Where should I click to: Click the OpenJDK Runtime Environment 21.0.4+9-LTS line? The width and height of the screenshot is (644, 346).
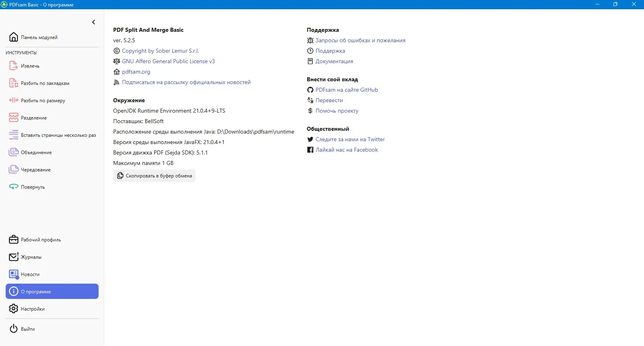click(x=169, y=111)
